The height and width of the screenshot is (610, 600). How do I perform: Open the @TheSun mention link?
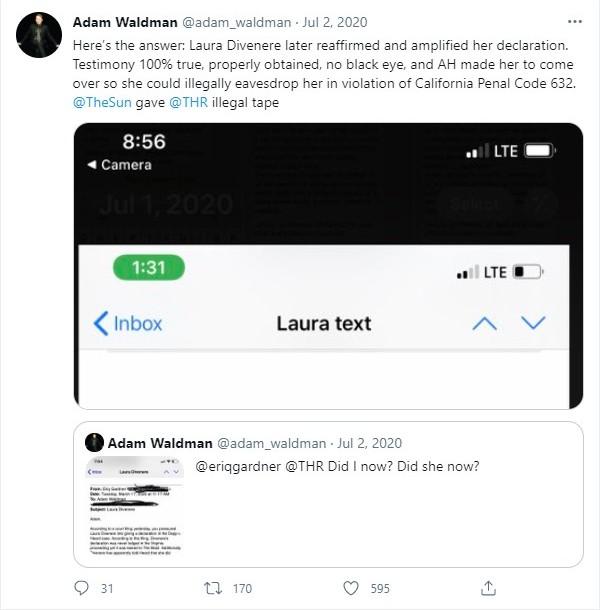(x=102, y=102)
